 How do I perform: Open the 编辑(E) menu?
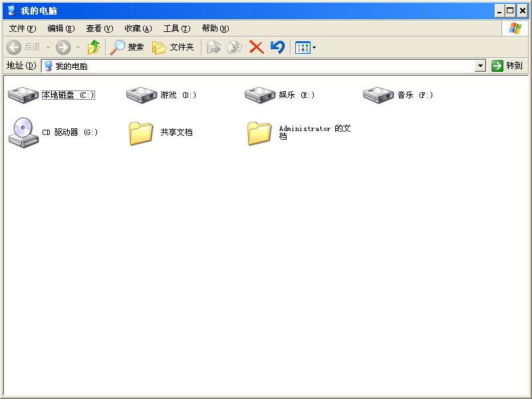click(x=61, y=29)
